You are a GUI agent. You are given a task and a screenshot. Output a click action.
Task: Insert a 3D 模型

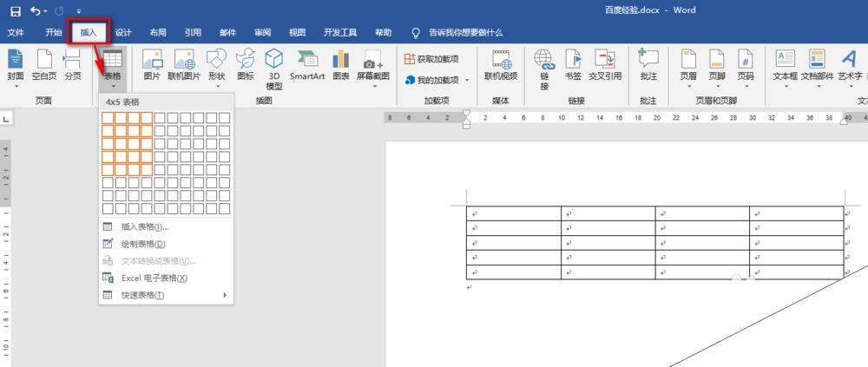[274, 69]
